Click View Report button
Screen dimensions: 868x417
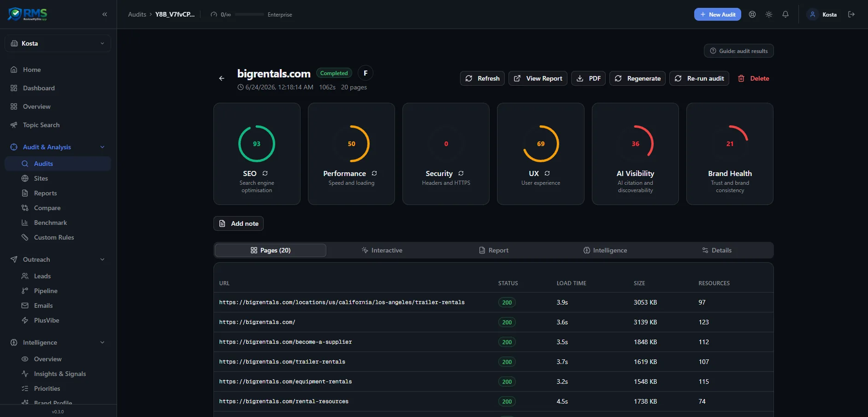[x=538, y=78]
